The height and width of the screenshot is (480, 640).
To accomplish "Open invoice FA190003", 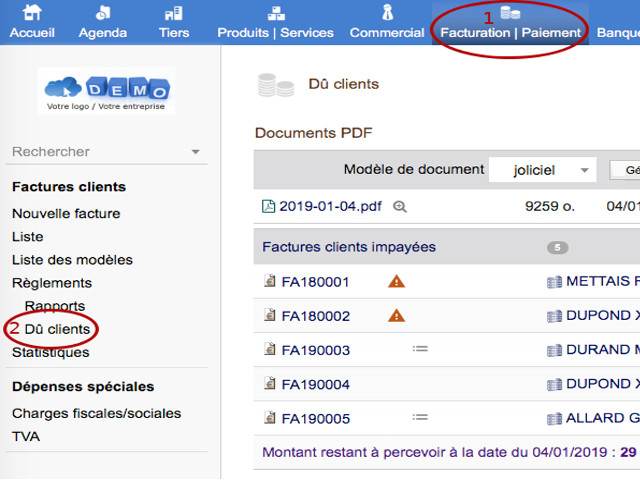I will pos(316,350).
